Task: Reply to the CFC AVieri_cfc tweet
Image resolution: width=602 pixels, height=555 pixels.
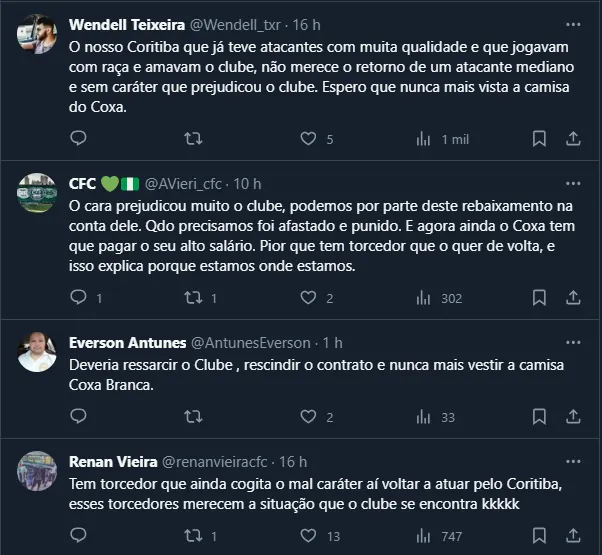Action: point(78,297)
